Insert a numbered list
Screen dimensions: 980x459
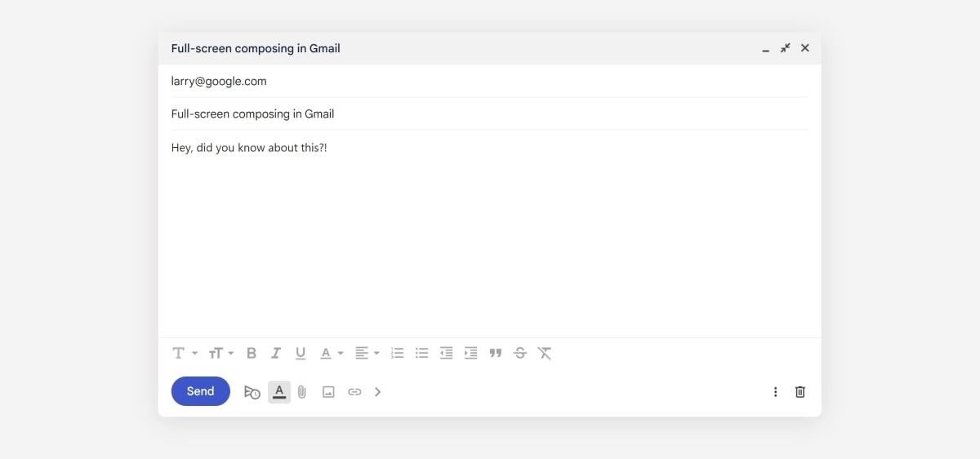pos(398,354)
